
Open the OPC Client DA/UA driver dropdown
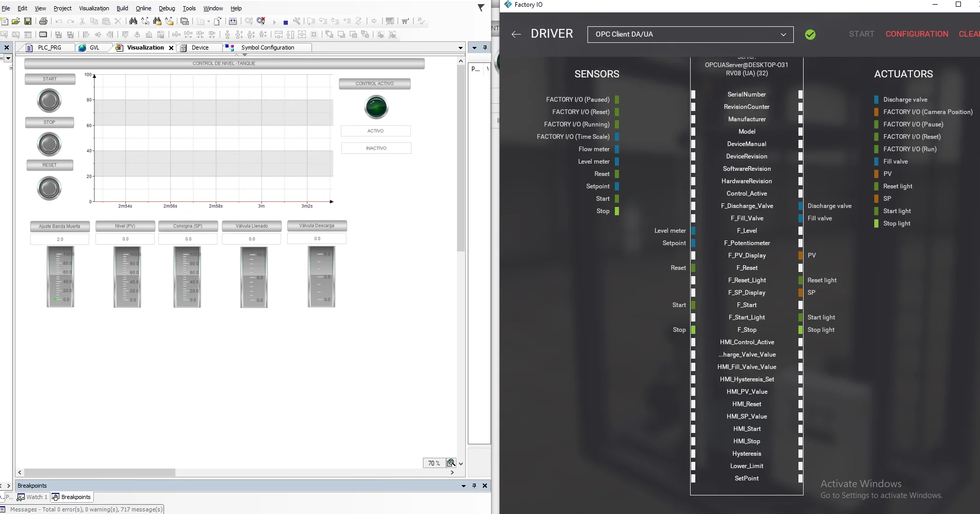[690, 35]
